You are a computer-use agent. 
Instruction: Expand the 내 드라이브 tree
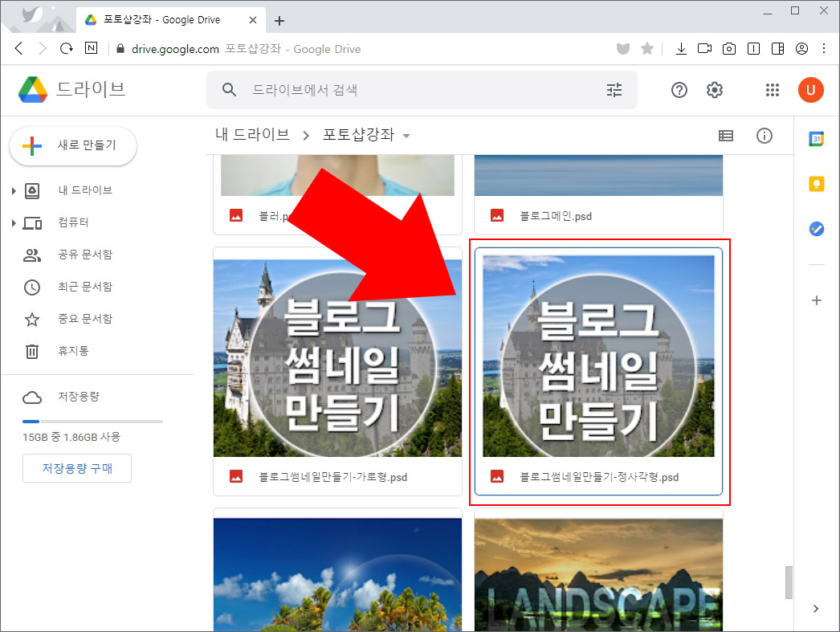click(x=14, y=190)
